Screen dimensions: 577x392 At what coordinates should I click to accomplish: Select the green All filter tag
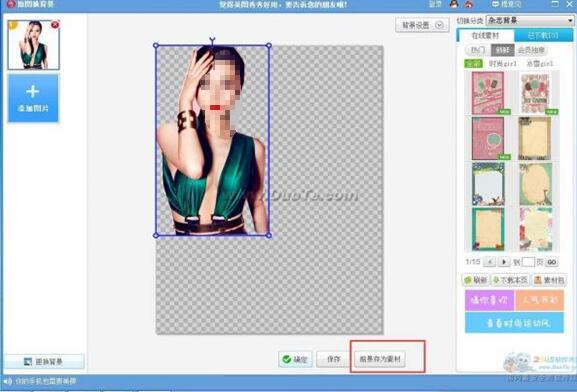tap(474, 64)
